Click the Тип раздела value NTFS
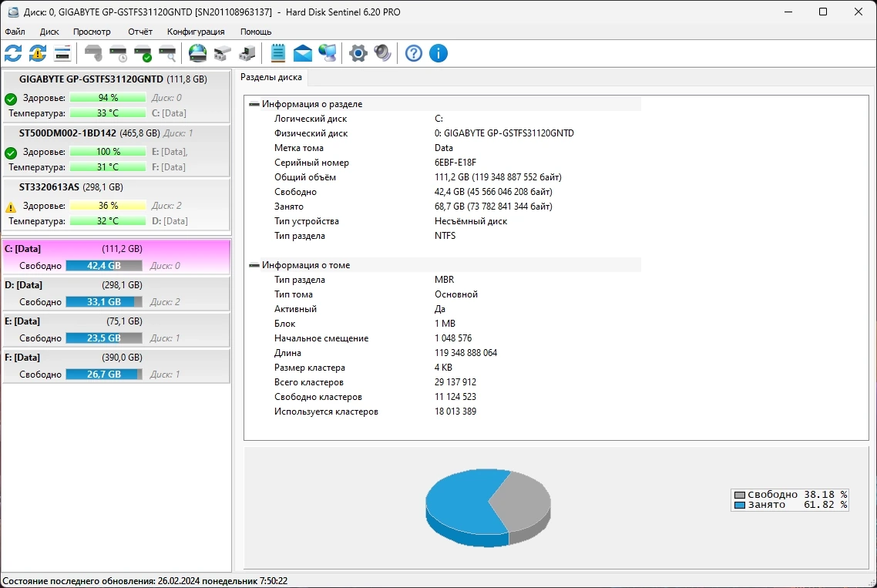The width and height of the screenshot is (877, 588). pyautogui.click(x=445, y=236)
